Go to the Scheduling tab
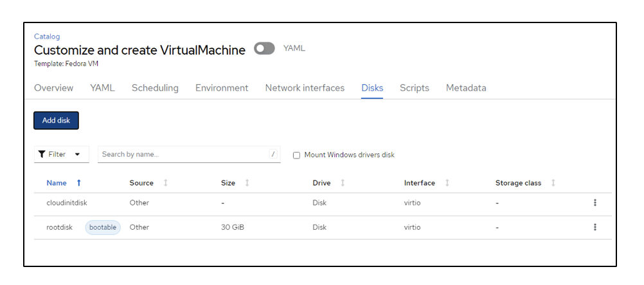 coord(155,88)
